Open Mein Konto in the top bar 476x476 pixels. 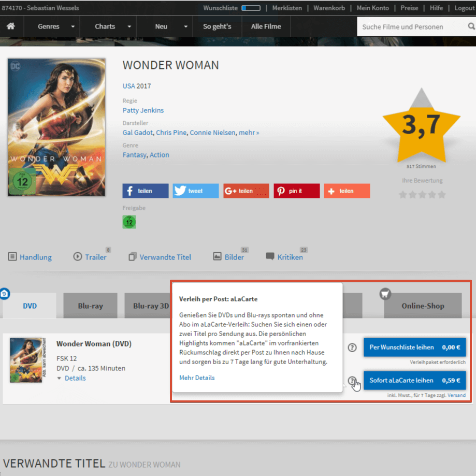[x=373, y=8]
